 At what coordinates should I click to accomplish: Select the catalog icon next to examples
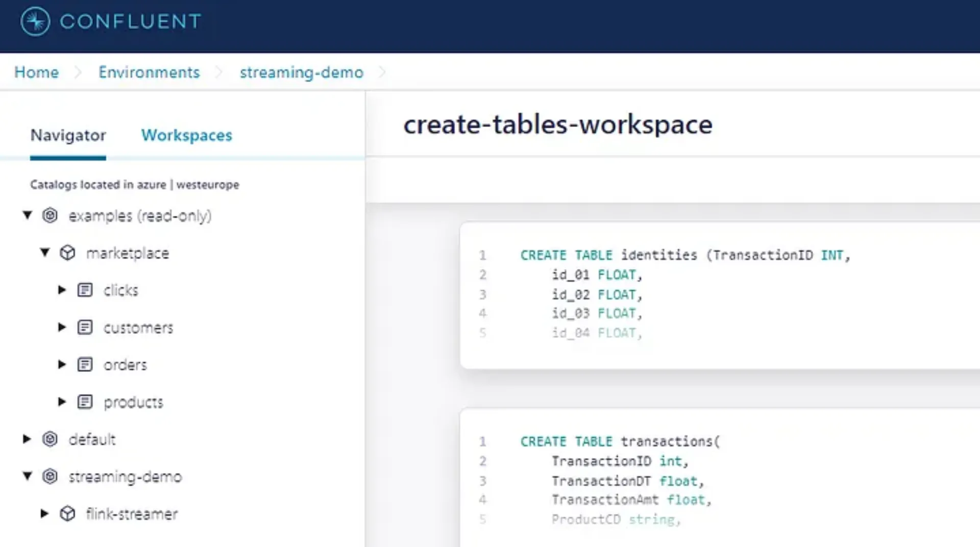[50, 215]
